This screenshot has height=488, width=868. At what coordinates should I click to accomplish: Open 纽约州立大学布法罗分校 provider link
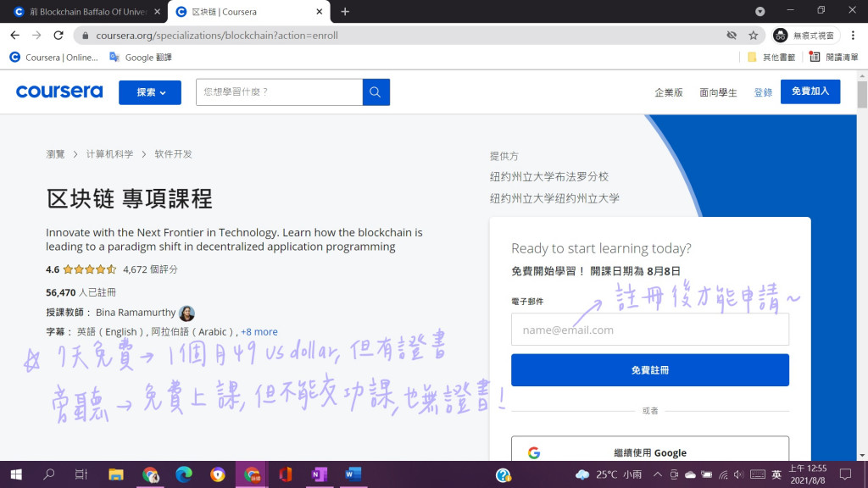point(549,176)
